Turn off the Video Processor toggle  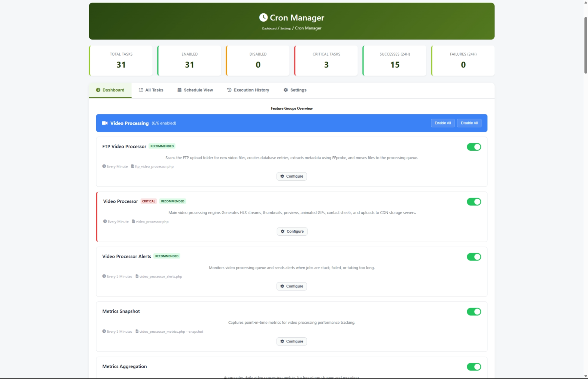[473, 202]
